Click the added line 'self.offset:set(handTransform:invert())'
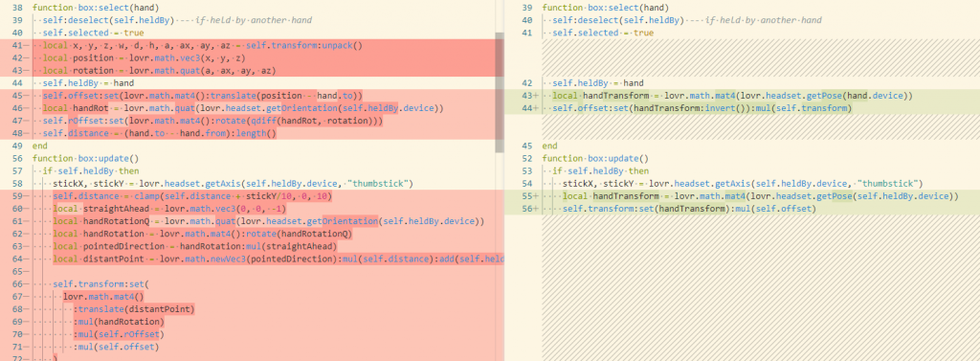 pos(702,108)
